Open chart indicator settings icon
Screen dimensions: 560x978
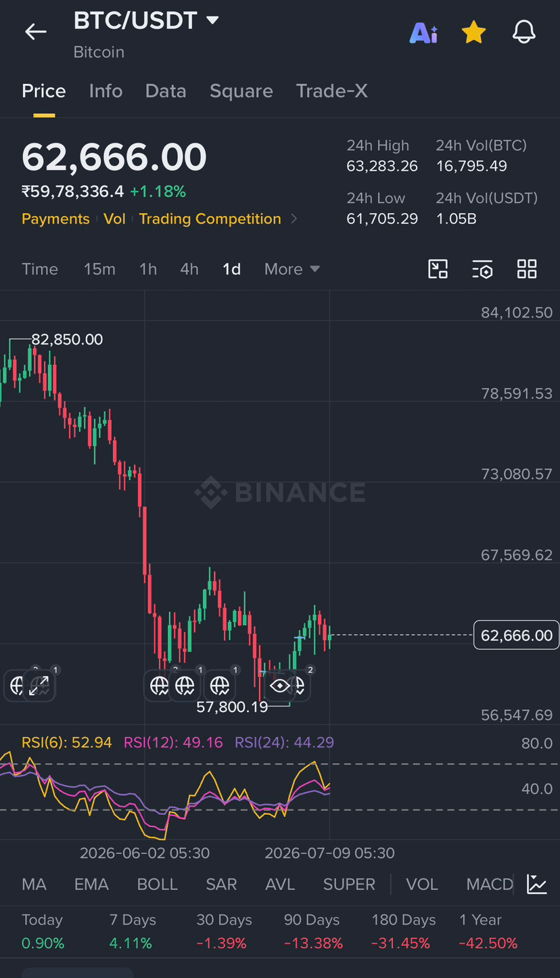point(482,269)
